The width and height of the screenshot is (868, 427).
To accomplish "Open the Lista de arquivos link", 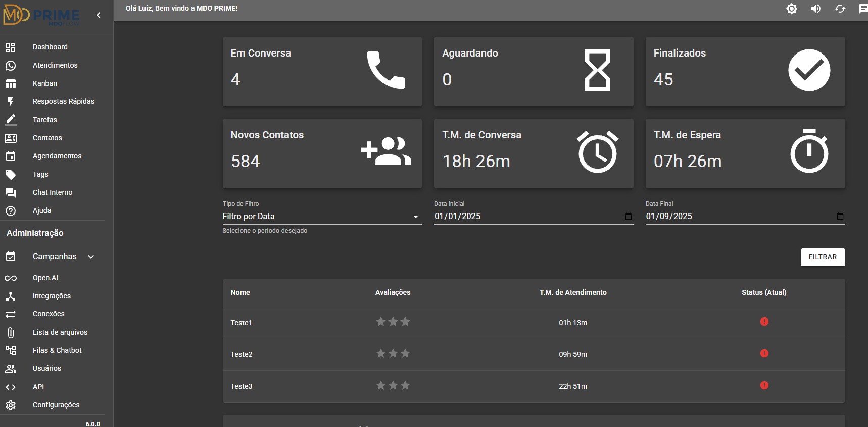I will point(60,332).
